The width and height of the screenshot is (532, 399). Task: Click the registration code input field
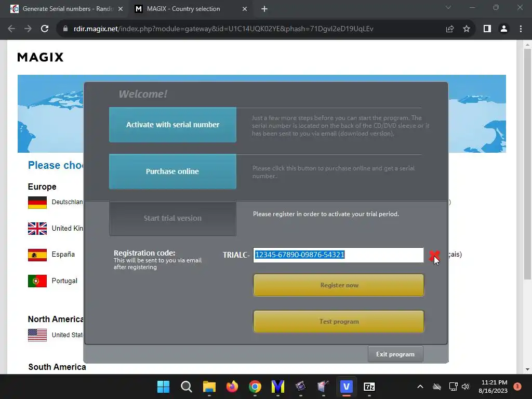click(338, 255)
